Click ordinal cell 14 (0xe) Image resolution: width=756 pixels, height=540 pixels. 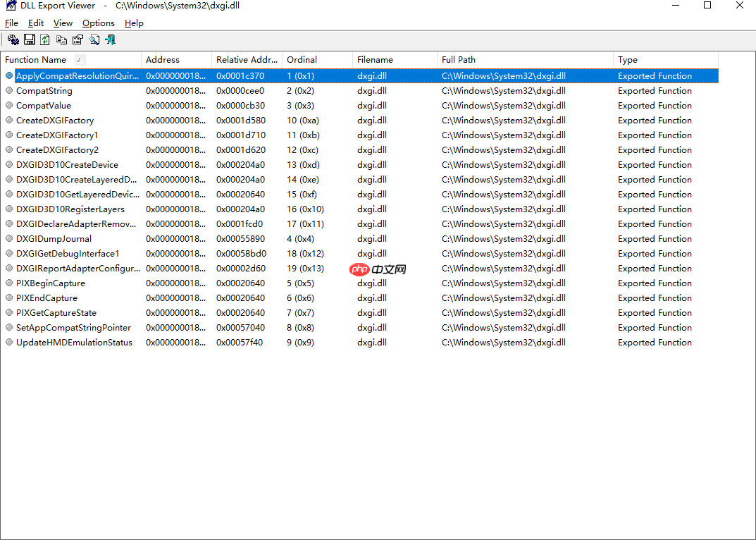point(303,180)
